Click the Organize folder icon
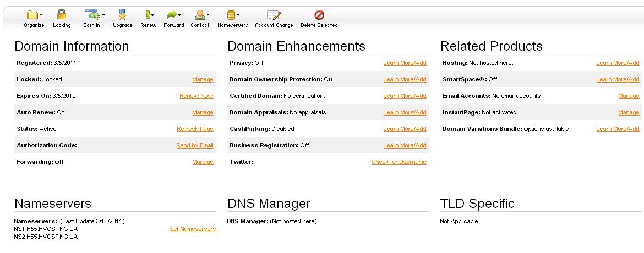Screen dimensions: 644x253 click(x=32, y=15)
